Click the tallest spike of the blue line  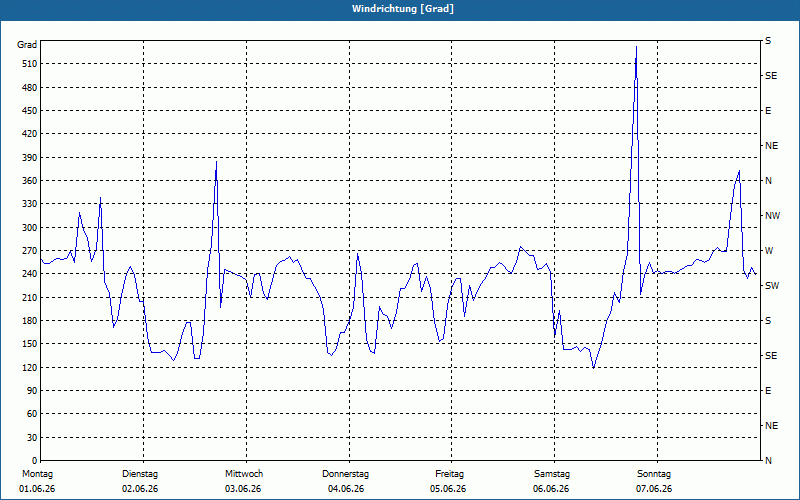[x=636, y=47]
